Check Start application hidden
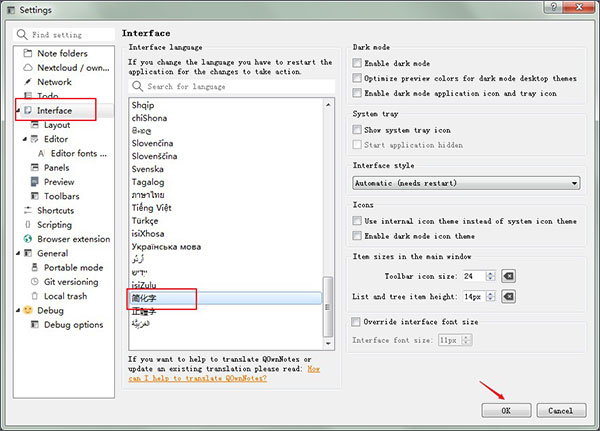 click(357, 145)
